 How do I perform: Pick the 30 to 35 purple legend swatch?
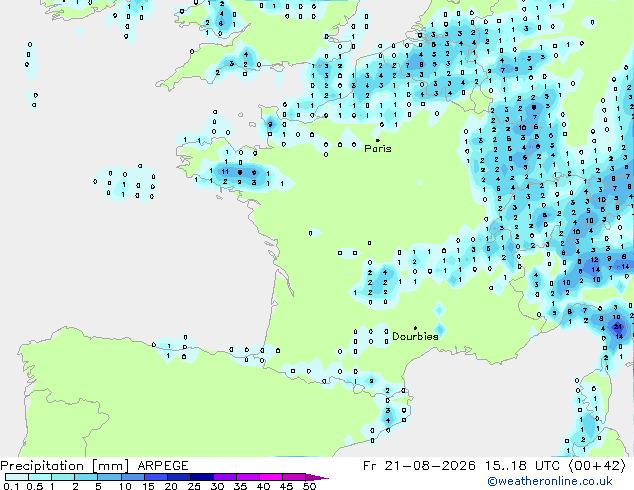[225, 477]
